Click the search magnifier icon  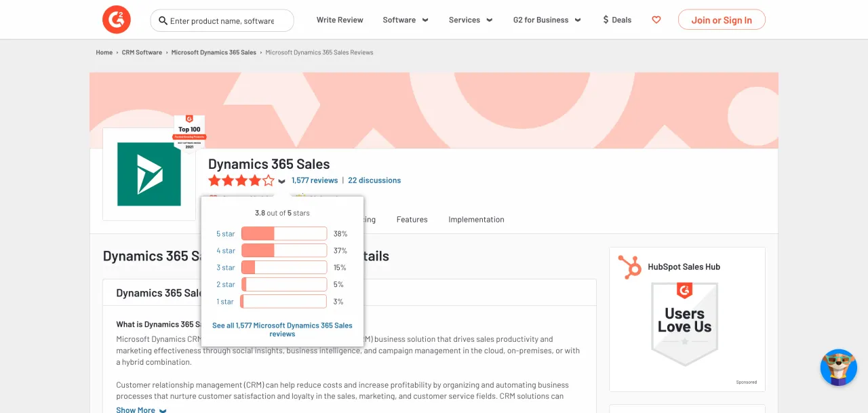(163, 20)
